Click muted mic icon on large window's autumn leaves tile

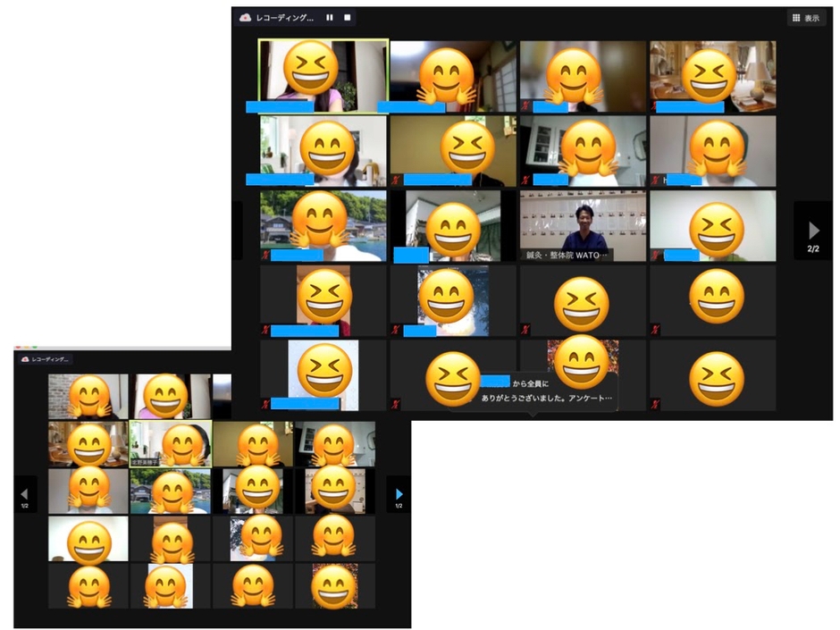click(525, 404)
